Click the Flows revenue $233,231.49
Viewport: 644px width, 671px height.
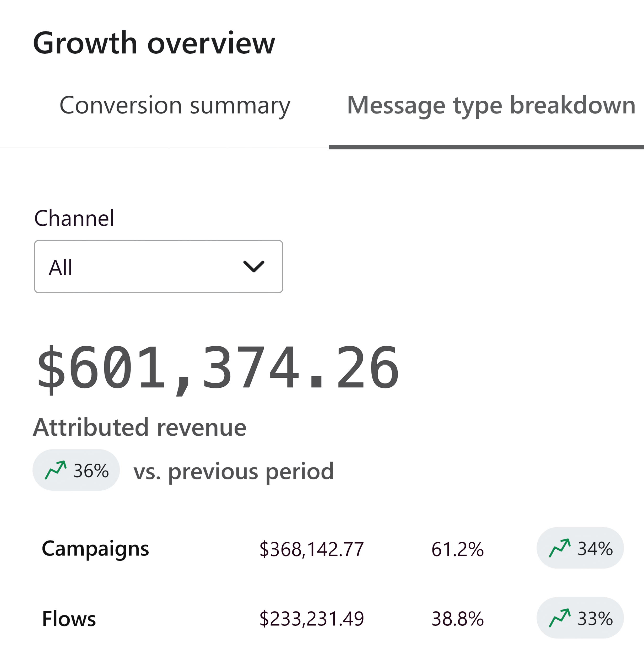(311, 619)
